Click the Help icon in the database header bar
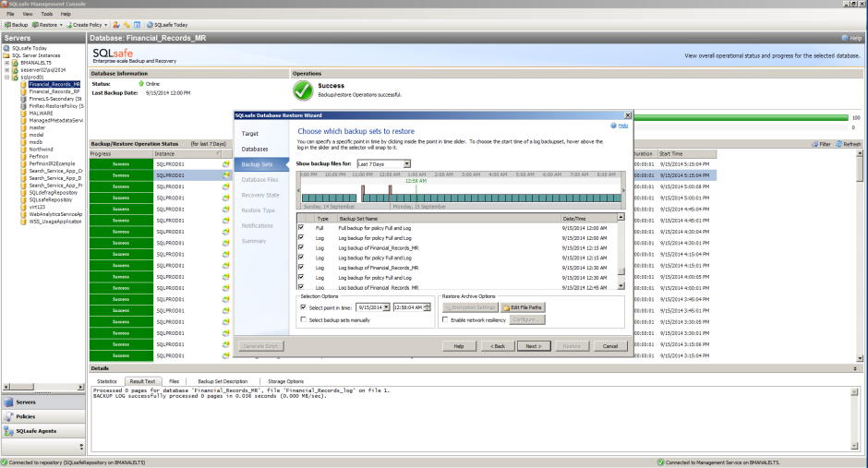 pyautogui.click(x=845, y=38)
